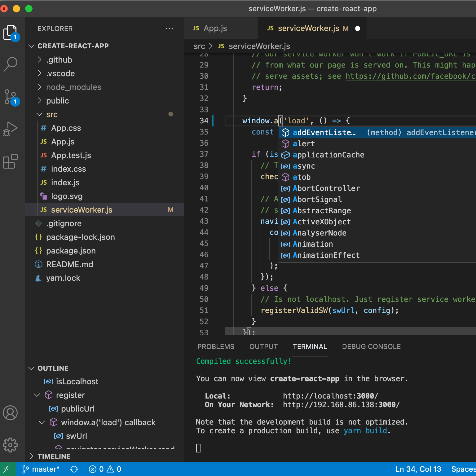Open the github.com/facebook link in comment
This screenshot has height=476, width=476.
pos(411,76)
